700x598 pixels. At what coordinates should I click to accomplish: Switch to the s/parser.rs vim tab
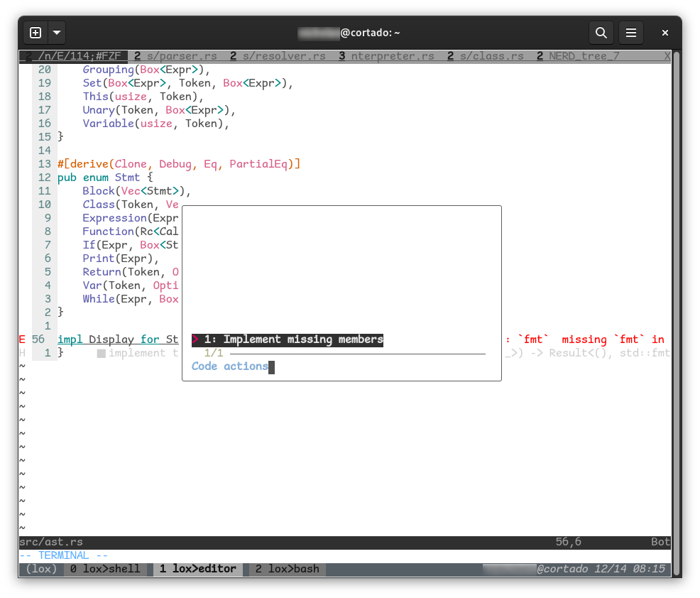(175, 56)
